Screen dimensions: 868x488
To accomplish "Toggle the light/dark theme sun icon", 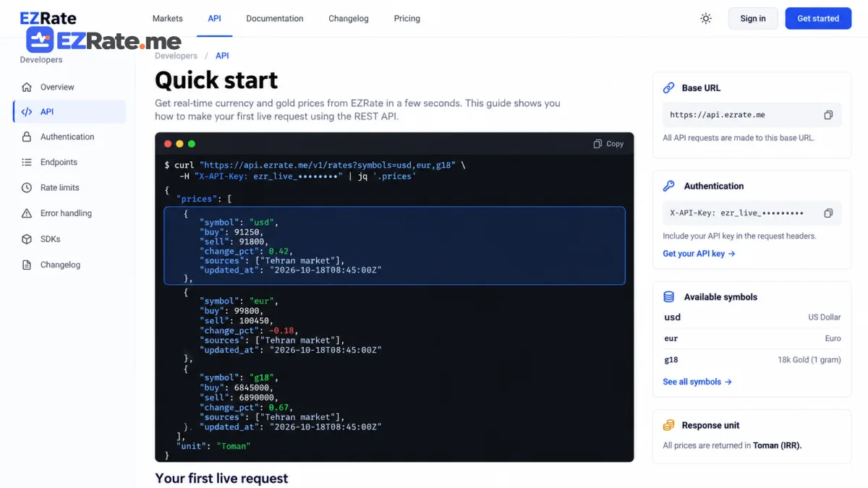I will click(706, 19).
